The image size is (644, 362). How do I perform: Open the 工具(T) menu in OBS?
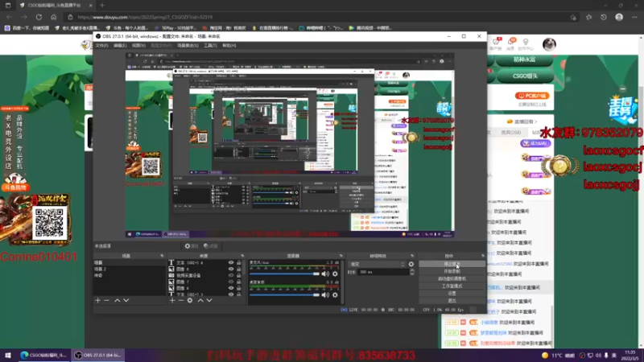(x=210, y=46)
